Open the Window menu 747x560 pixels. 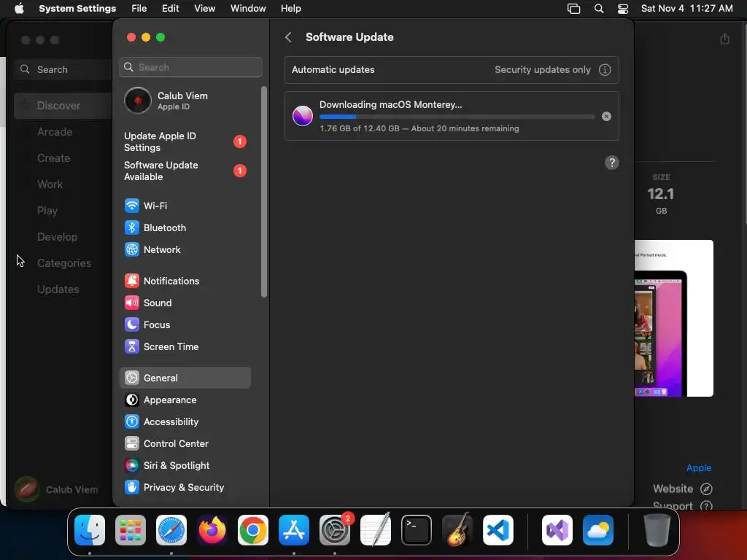coord(248,9)
